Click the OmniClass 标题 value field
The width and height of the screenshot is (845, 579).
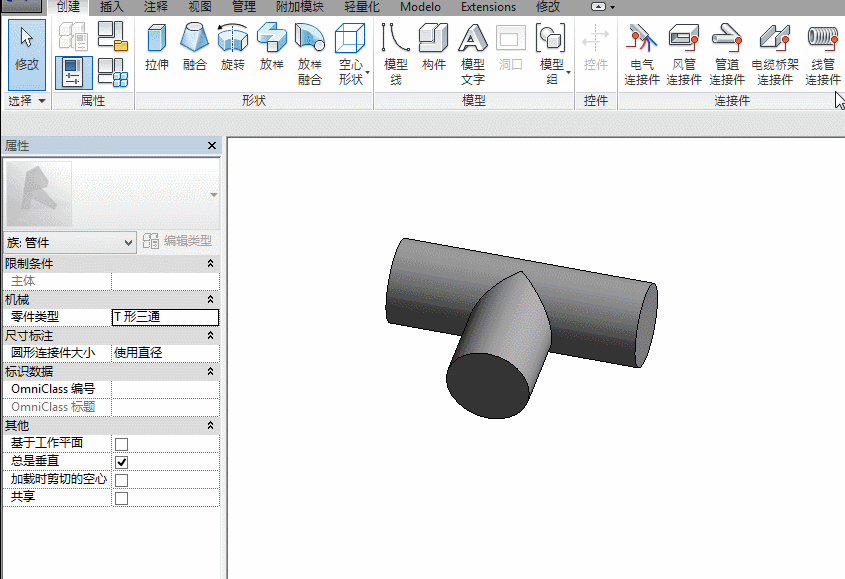point(165,407)
